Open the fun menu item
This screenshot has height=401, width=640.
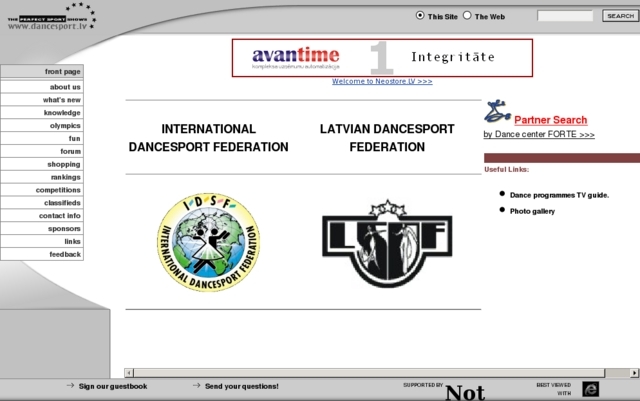click(42, 138)
